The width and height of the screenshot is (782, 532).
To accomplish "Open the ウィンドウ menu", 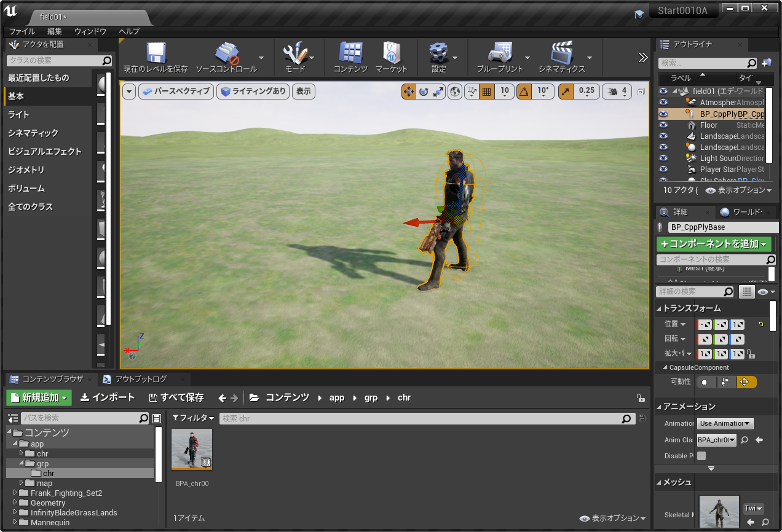I will (x=90, y=31).
